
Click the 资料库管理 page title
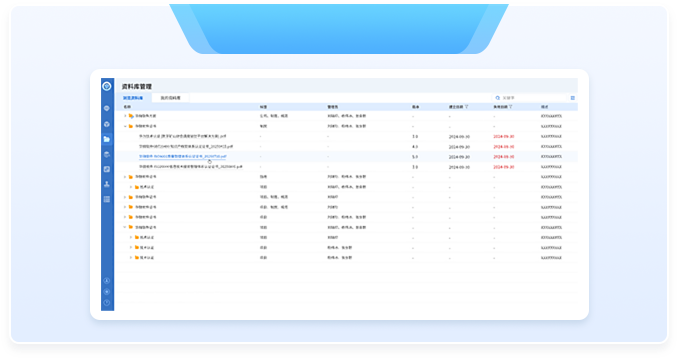click(136, 87)
